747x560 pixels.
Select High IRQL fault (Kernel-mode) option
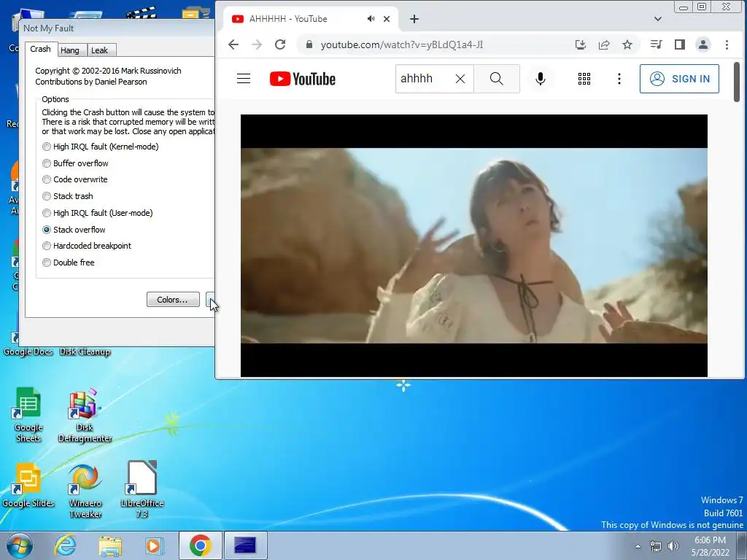[x=101, y=147]
